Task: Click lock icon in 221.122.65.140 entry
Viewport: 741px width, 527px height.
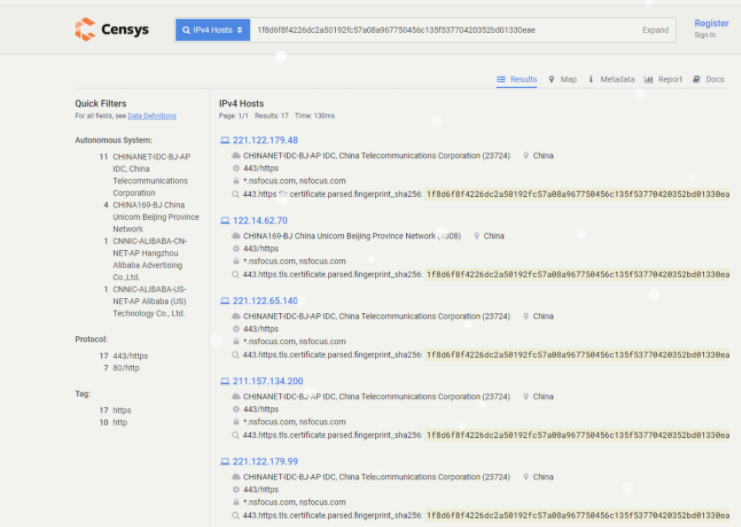Action: (x=236, y=342)
